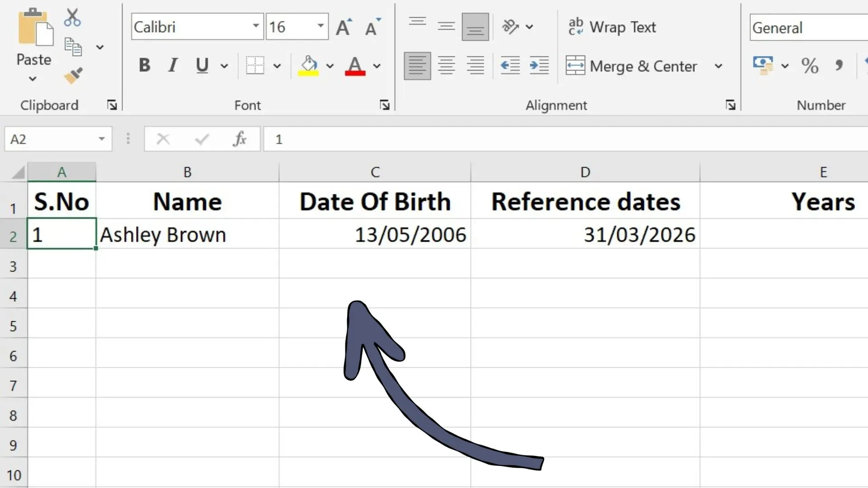
Task: Cut the selected cell
Action: click(72, 17)
